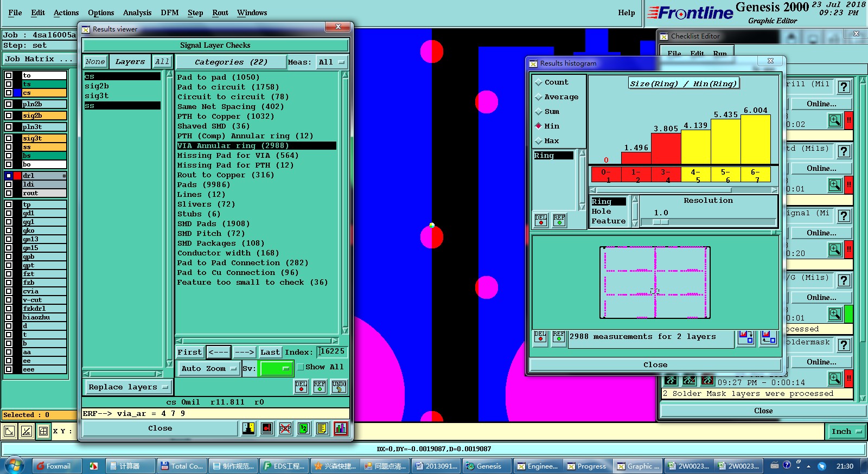Open the Windows menu
Screen dimensions: 868x474
[252, 12]
